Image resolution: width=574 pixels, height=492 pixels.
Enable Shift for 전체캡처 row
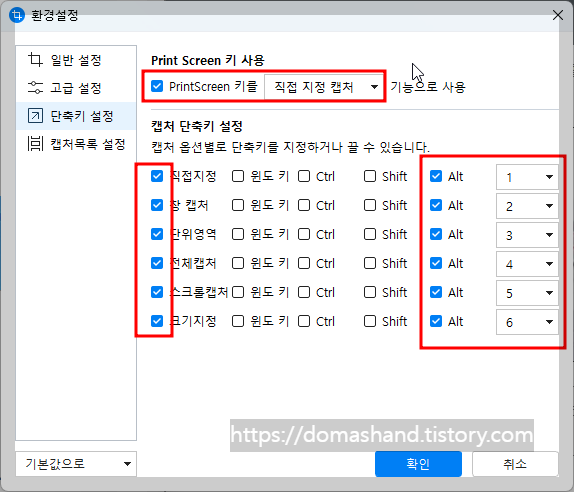(x=370, y=263)
